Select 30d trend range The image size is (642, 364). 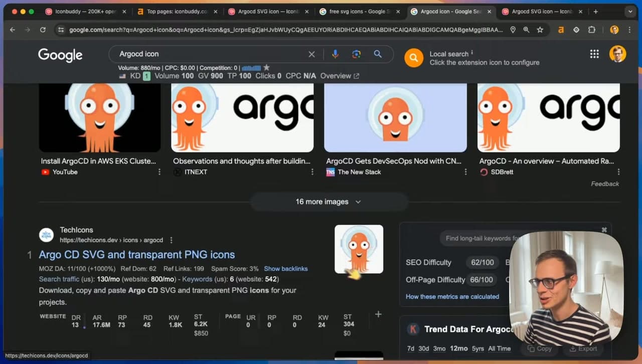424,348
